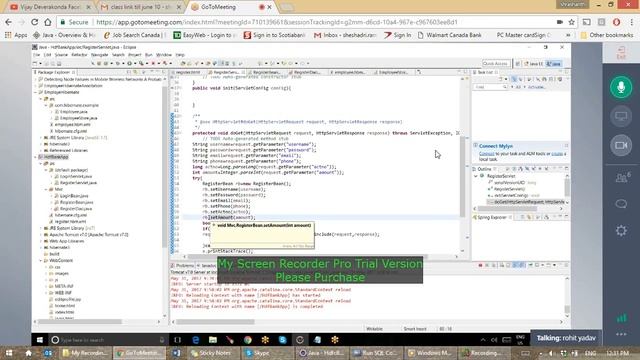640x360 pixels.
Task: Switch to Java EE perspective
Action: (533, 64)
